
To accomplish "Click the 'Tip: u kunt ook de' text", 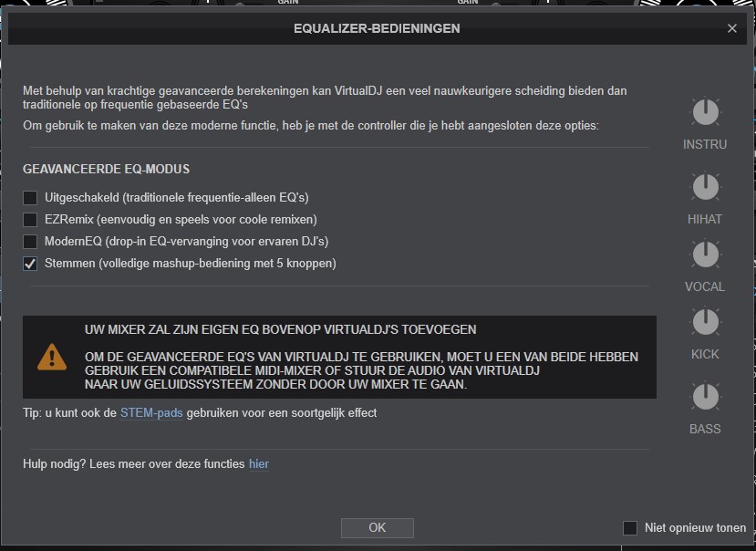I will (70, 413).
